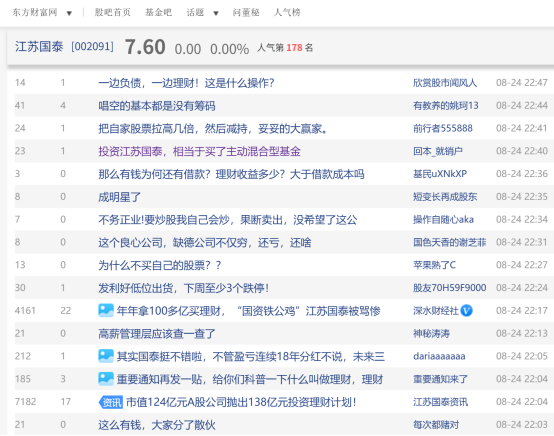The image size is (554, 436).
Task: Visit author 江苏国泰资讯 profile
Action: pos(440,402)
